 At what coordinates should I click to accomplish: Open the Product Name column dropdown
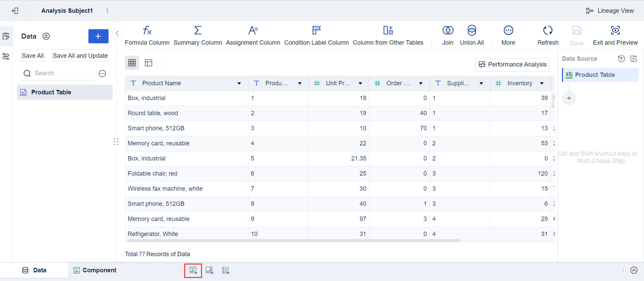239,83
